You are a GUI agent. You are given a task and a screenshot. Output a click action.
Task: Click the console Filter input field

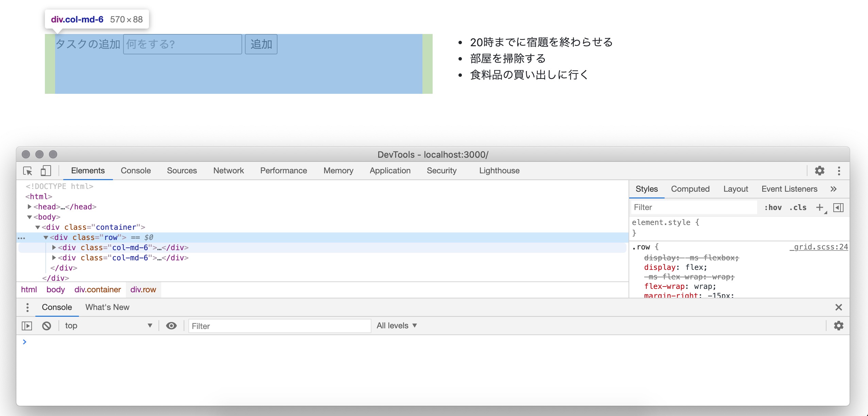point(280,326)
